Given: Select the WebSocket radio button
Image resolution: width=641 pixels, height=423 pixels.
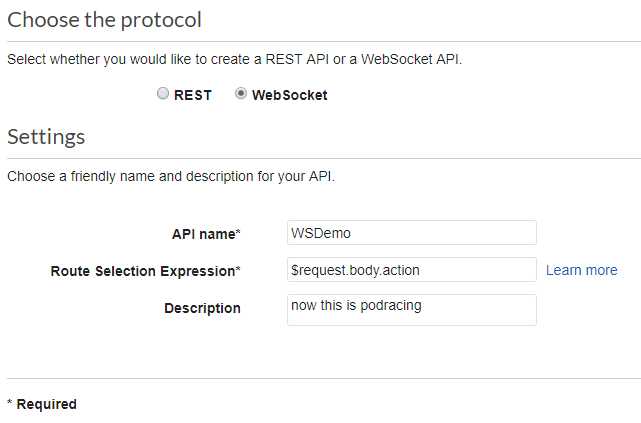Looking at the screenshot, I should pyautogui.click(x=241, y=94).
